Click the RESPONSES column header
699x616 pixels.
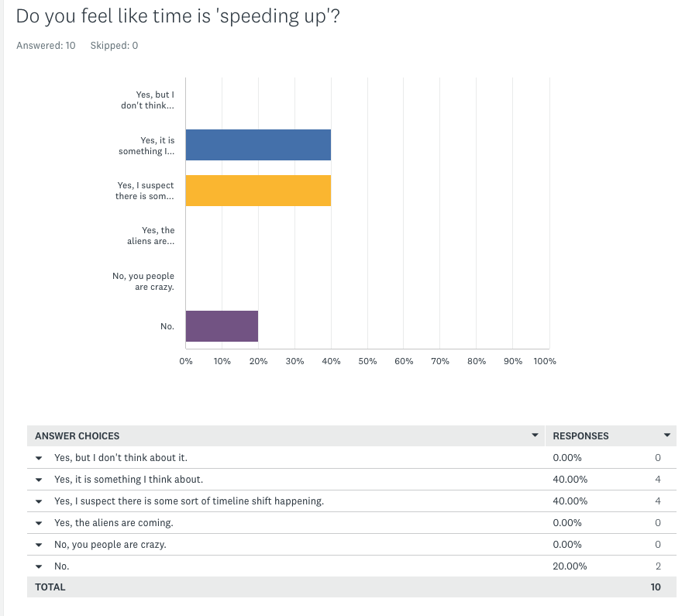point(580,436)
